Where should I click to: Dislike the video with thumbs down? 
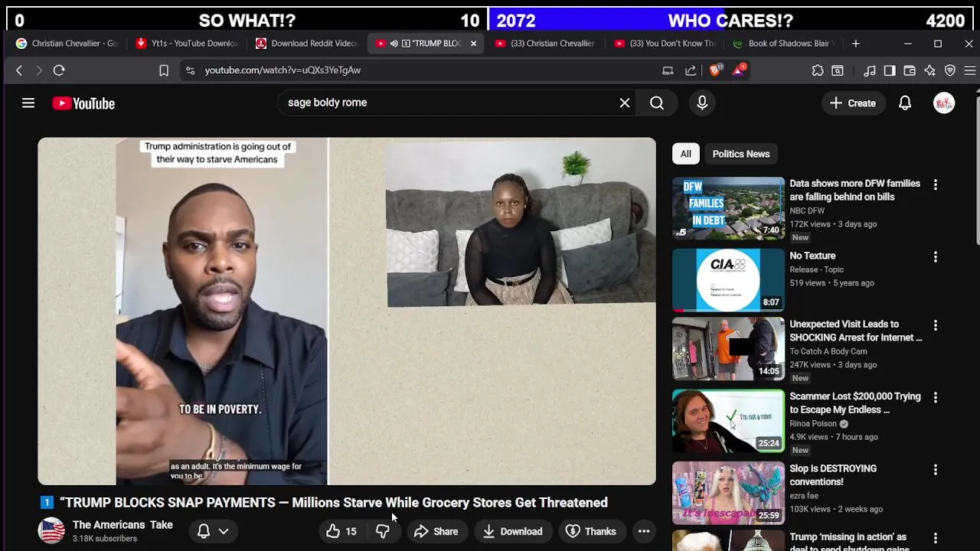click(x=383, y=531)
